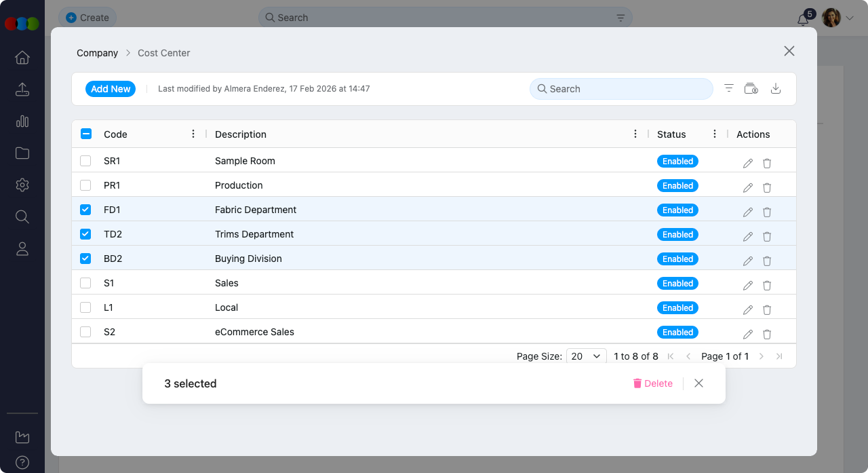The image size is (868, 473).
Task: Select the Home icon in the sidebar
Action: 22,58
